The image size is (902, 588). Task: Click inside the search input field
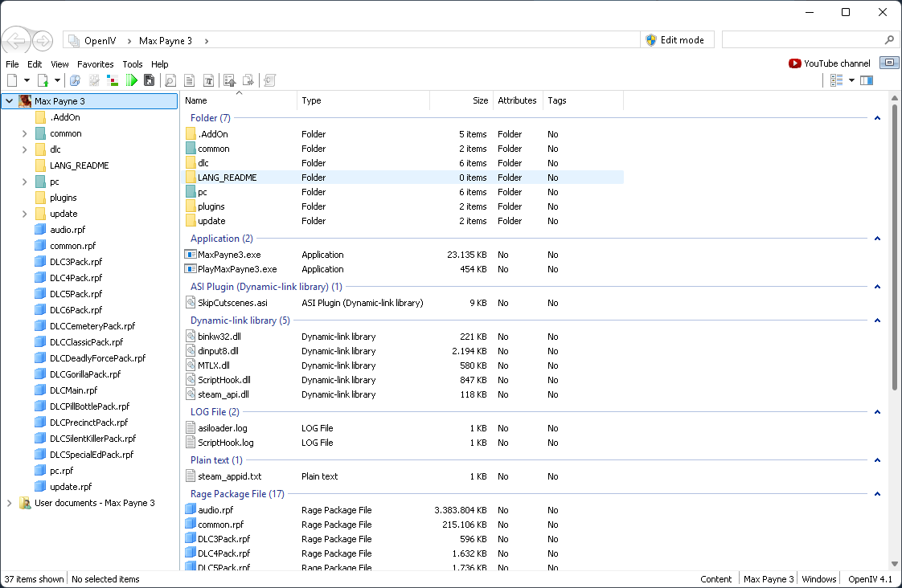pos(802,39)
